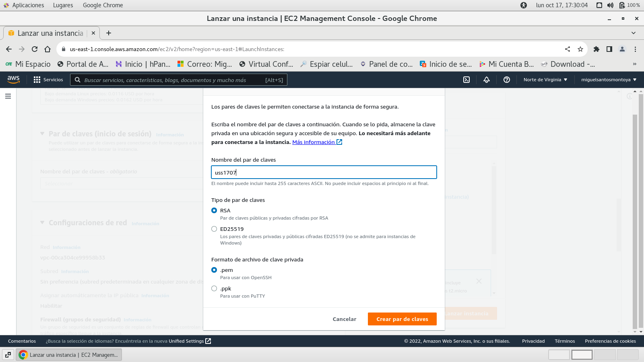Open the AWS support help icon
Viewport: 644px width, 362px height.
[507, 80]
